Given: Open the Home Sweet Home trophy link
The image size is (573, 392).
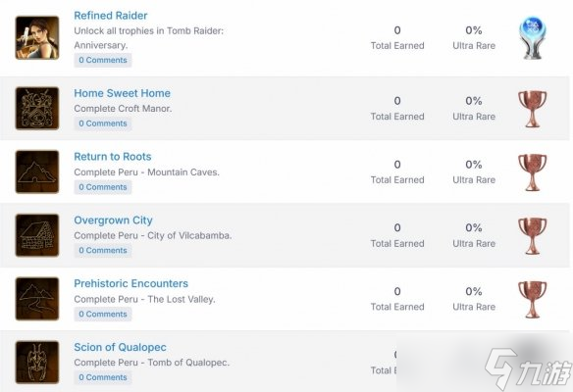Looking at the screenshot, I should pos(122,93).
